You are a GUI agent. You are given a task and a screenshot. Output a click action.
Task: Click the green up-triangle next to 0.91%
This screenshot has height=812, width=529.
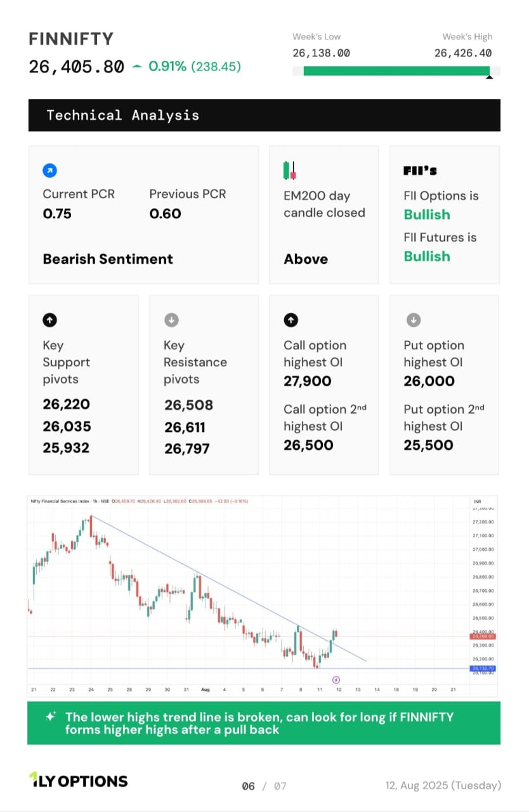point(137,67)
